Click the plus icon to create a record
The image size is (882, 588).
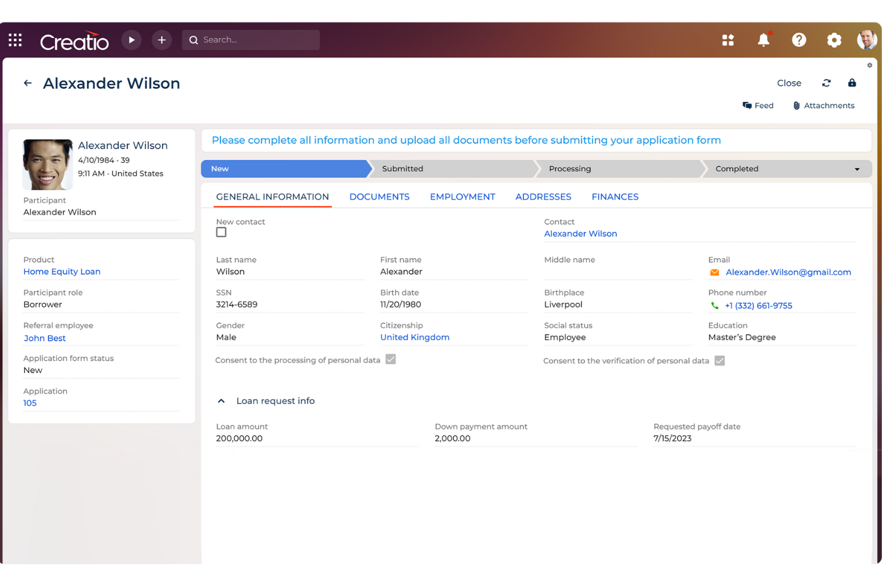(161, 39)
